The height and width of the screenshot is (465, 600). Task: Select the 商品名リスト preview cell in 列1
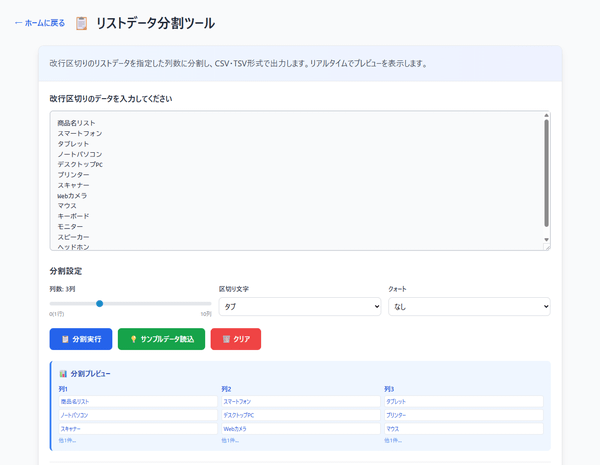[137, 401]
